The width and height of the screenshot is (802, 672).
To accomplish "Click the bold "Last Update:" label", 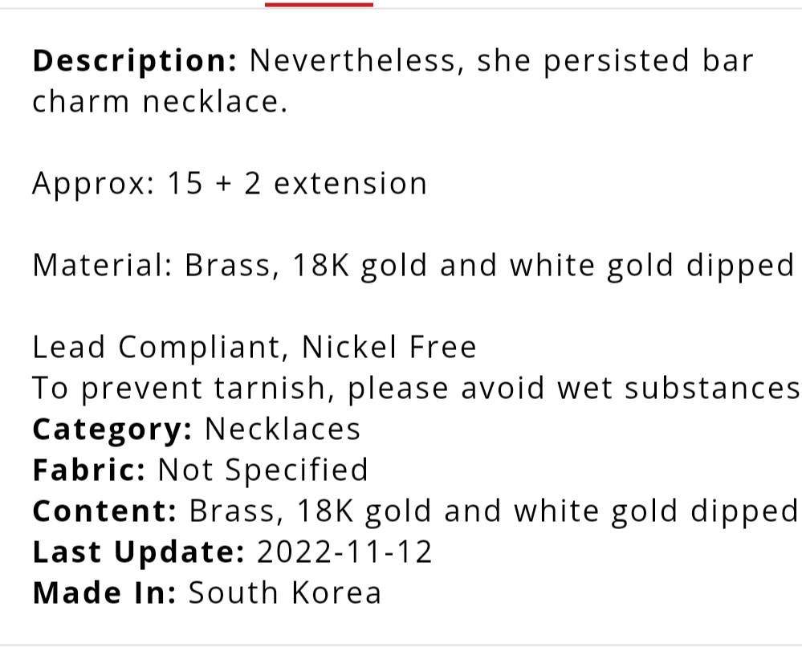I will point(137,552).
